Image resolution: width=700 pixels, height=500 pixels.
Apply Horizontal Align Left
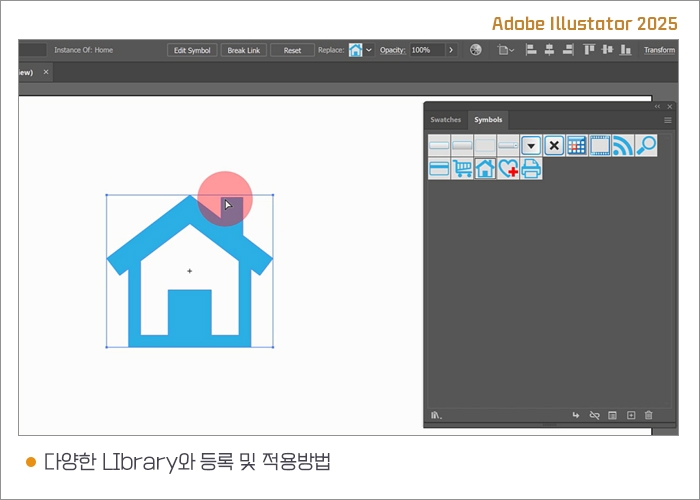531,50
